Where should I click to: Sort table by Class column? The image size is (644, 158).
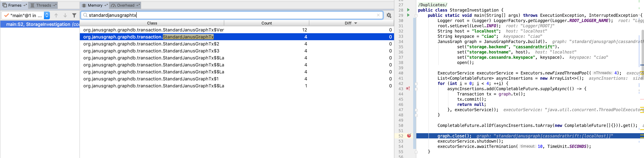click(x=152, y=23)
